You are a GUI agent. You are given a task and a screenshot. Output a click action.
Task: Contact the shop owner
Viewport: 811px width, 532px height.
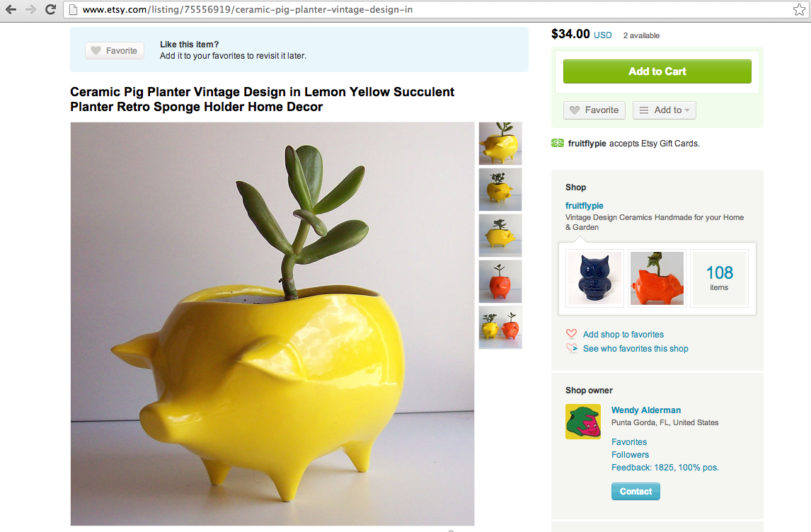tap(635, 491)
